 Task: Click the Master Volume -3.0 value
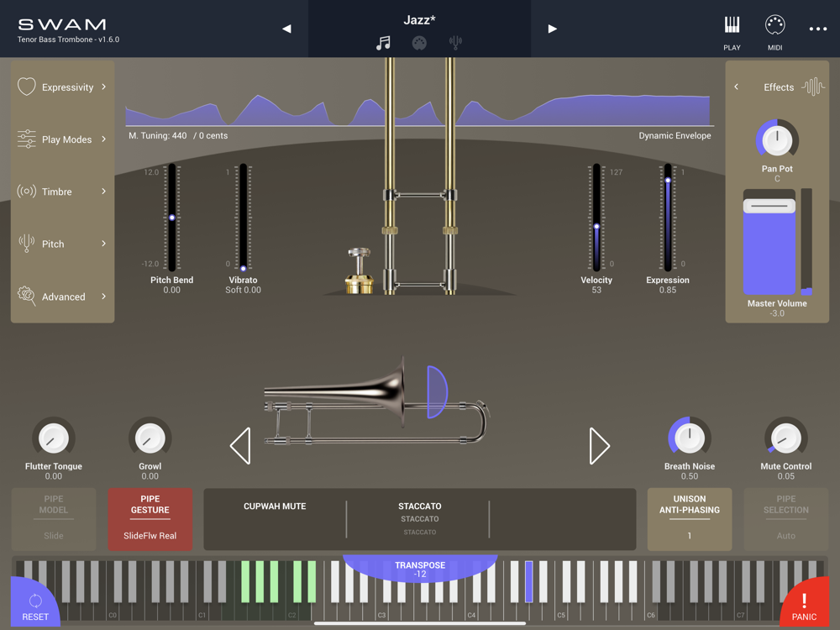pyautogui.click(x=777, y=313)
